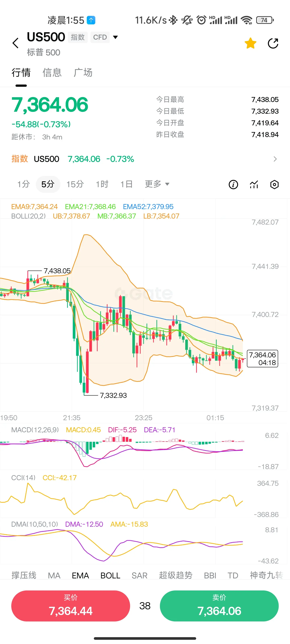Tap the EMA21:7,368.46 legend

pos(90,206)
